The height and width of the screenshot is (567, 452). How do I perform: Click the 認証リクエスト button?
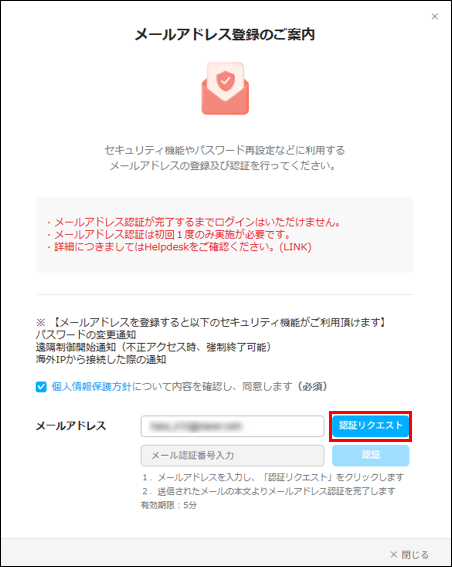371,426
